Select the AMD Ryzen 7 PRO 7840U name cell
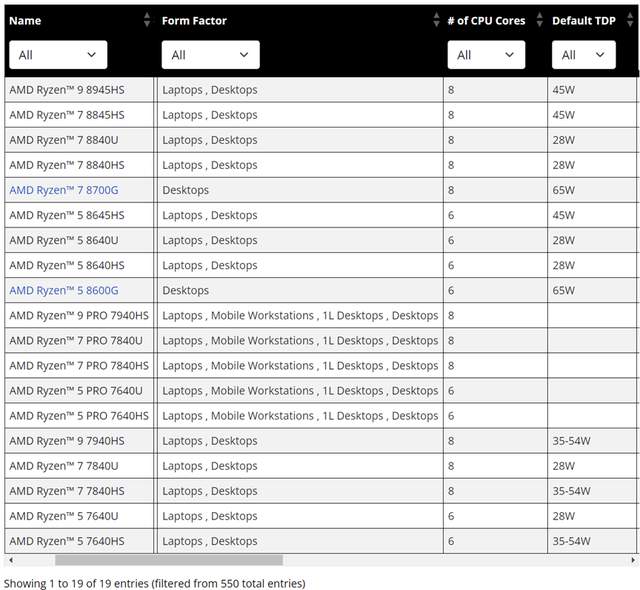 (x=79, y=341)
